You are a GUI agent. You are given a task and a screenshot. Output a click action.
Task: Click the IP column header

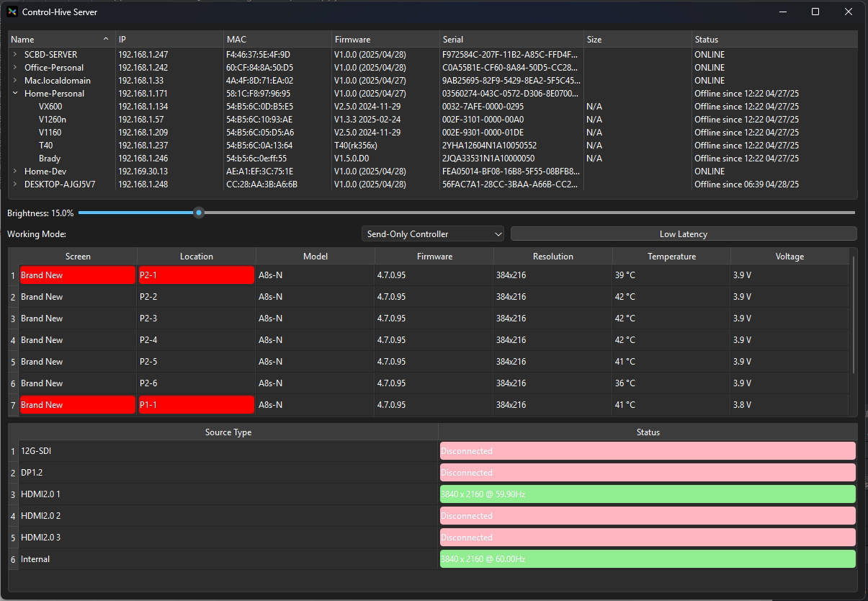tap(170, 40)
